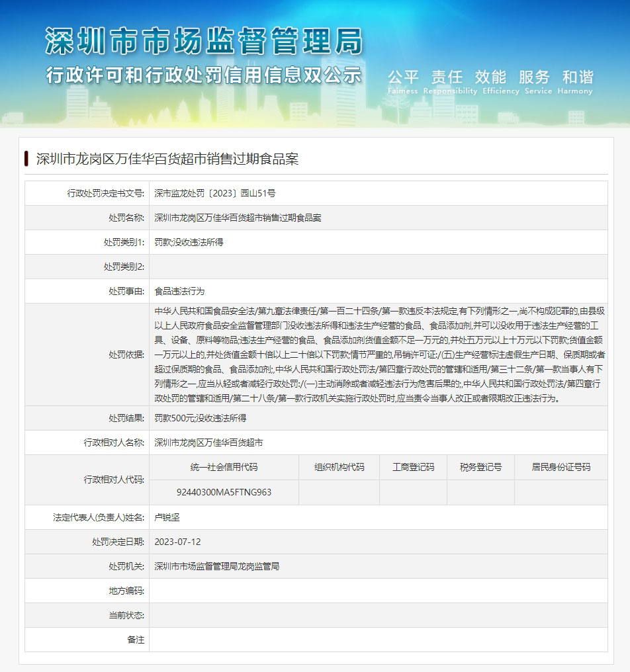Viewport: 630px width, 672px height.
Task: Click the 组织机构代码 column header
Action: tap(339, 468)
